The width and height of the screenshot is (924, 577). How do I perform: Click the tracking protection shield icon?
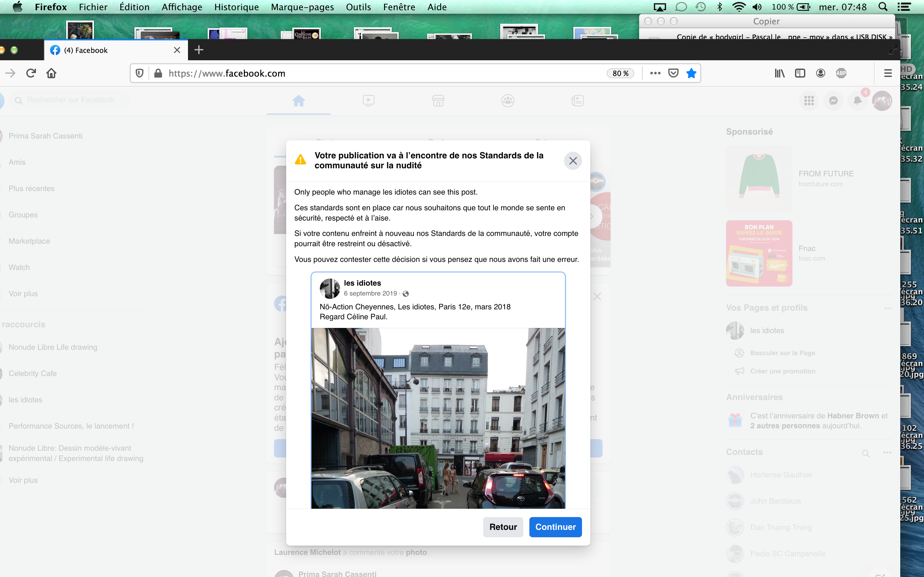[140, 73]
